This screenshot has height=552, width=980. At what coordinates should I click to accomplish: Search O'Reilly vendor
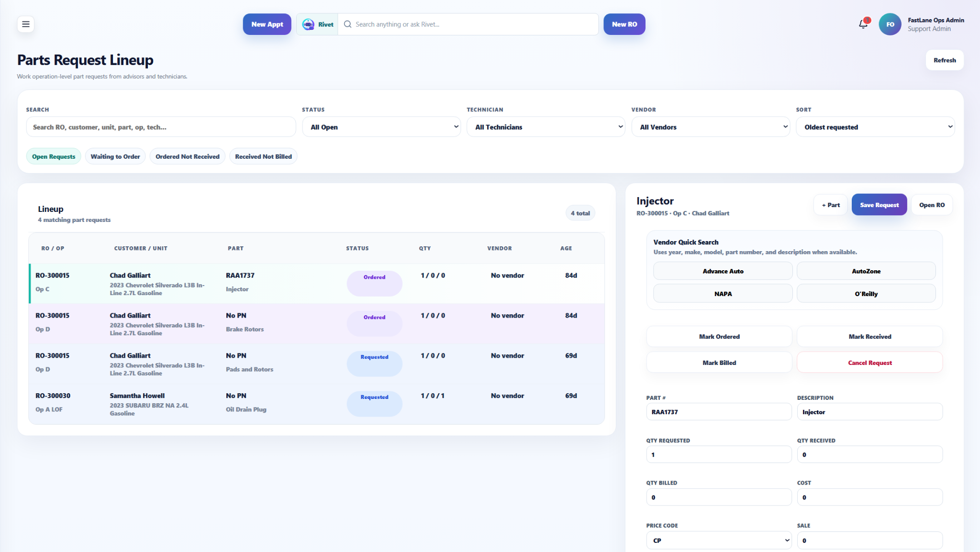point(866,294)
